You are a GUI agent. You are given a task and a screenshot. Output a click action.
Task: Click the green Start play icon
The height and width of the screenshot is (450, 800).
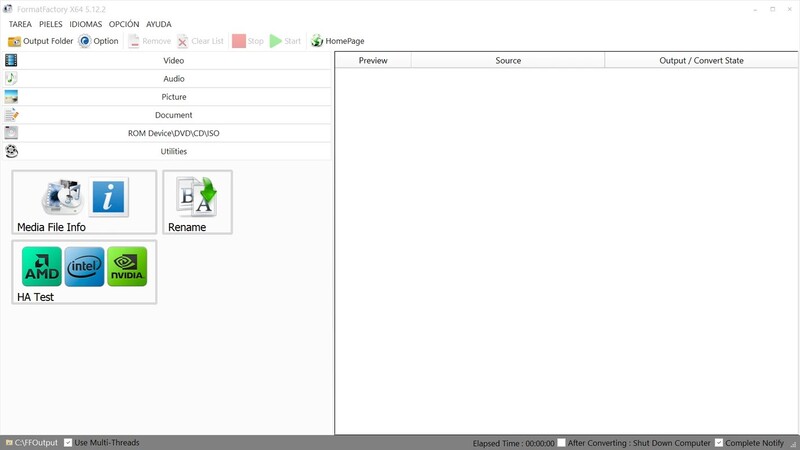click(276, 41)
